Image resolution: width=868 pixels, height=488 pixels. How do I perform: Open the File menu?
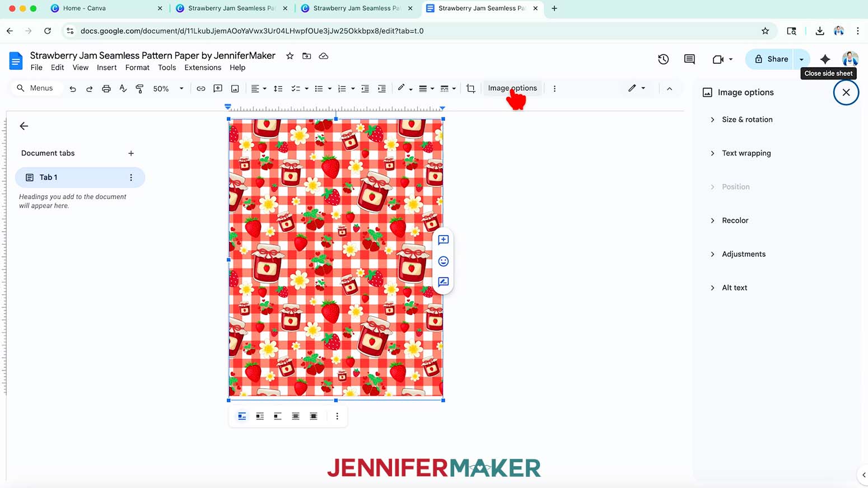click(x=36, y=67)
